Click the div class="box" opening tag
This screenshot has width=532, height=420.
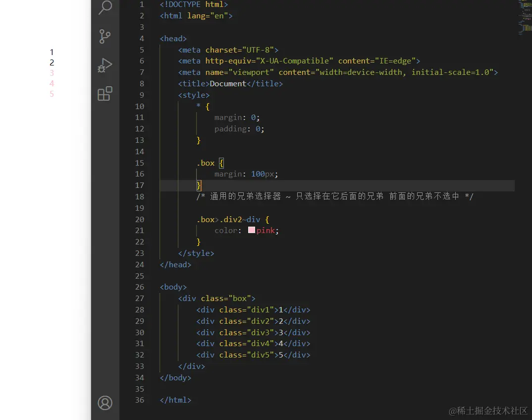(x=216, y=299)
